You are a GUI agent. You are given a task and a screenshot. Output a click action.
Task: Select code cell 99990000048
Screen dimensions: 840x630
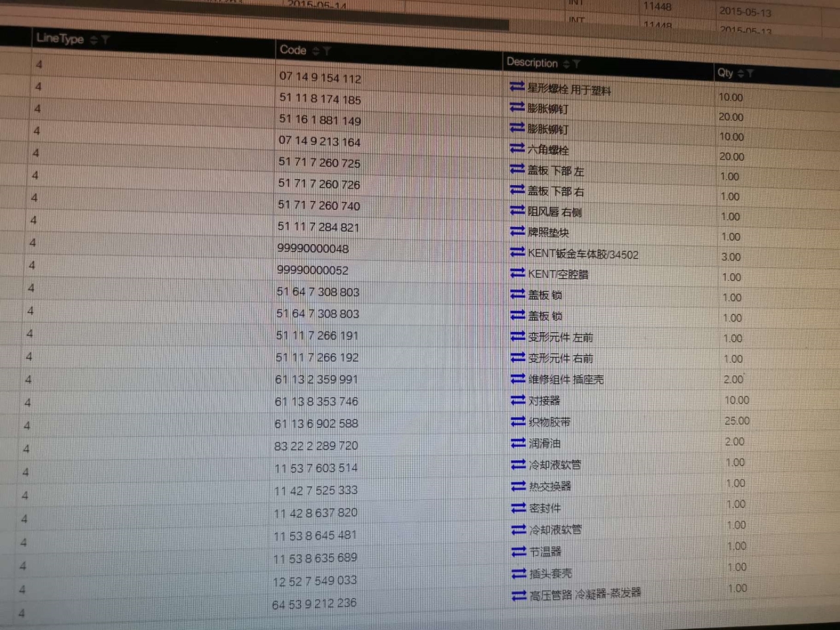click(313, 249)
